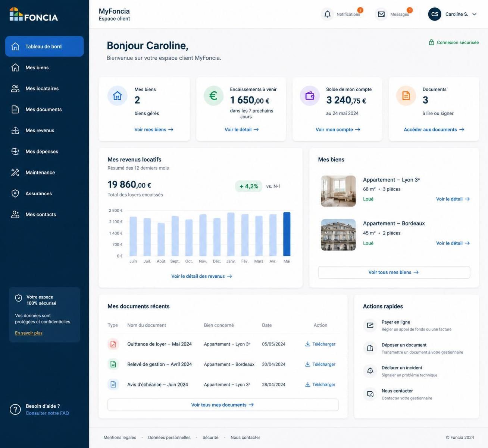
Task: Follow the Voir mon compte link
Action: (338, 130)
